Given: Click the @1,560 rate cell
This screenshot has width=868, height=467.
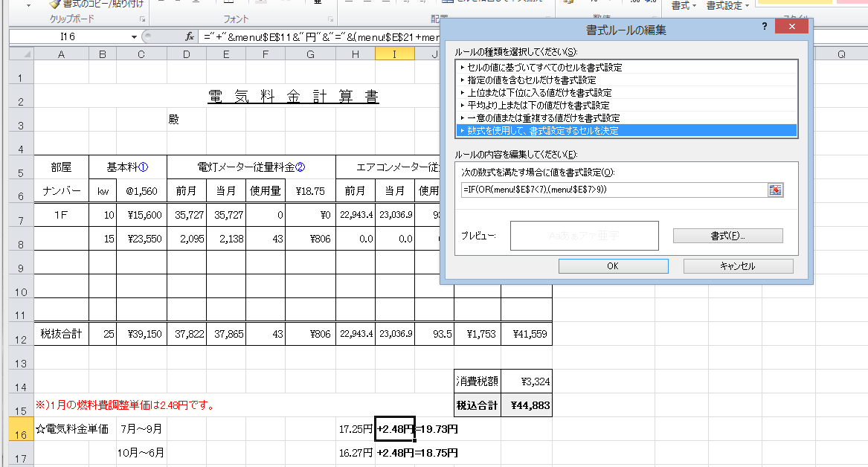Looking at the screenshot, I should click(x=141, y=191).
